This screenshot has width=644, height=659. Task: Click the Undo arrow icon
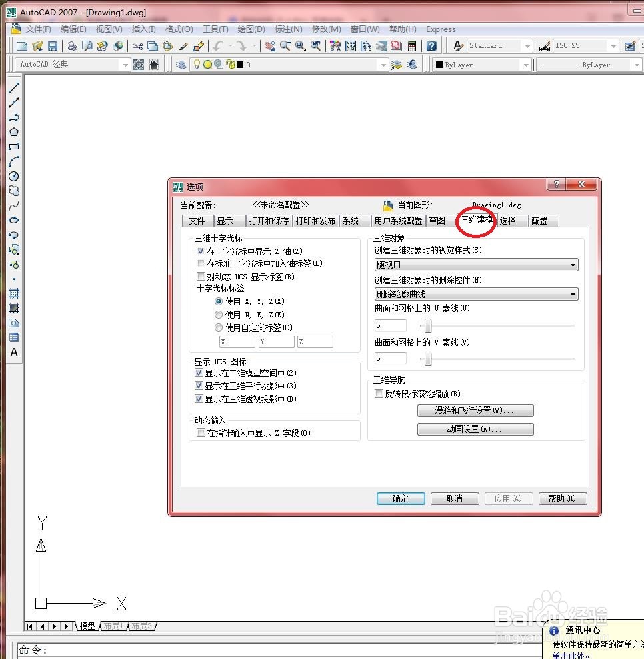[x=217, y=46]
